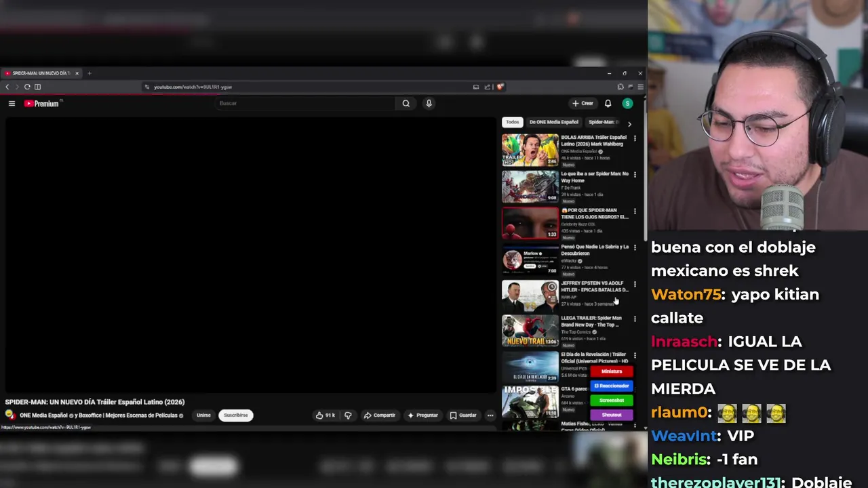Open the YouTube hamburger guide menu
The width and height of the screenshot is (868, 488).
click(x=12, y=104)
